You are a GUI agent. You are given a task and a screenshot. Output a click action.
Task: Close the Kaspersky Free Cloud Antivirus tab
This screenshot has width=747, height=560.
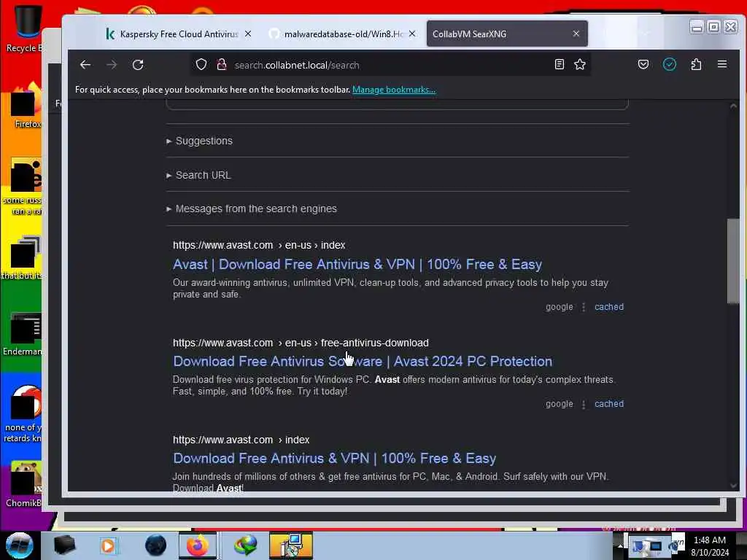[248, 34]
